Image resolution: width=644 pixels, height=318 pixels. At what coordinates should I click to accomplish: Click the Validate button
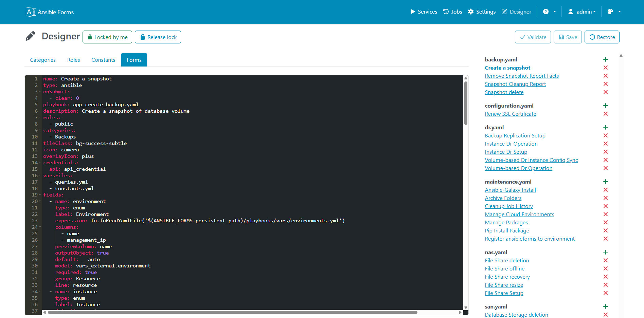(533, 37)
